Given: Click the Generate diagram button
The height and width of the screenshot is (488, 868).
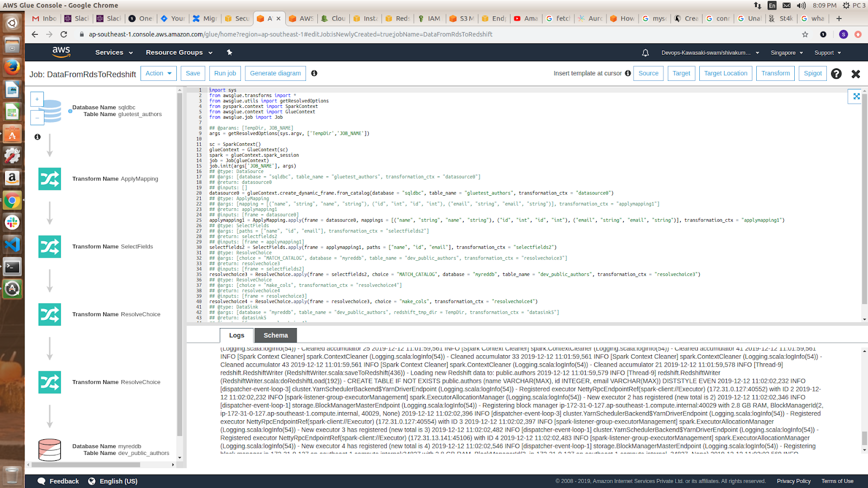Looking at the screenshot, I should [x=275, y=73].
